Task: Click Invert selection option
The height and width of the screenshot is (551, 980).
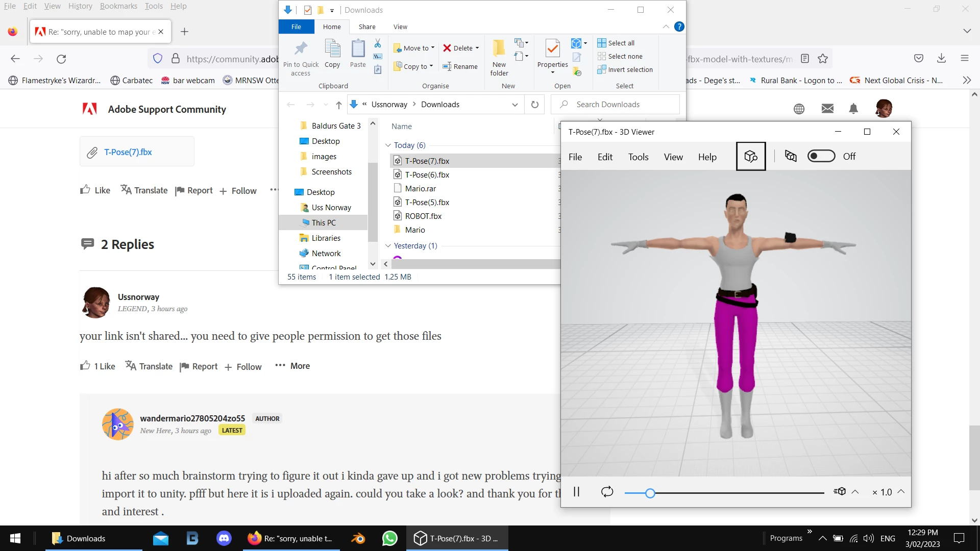Action: 625,69
